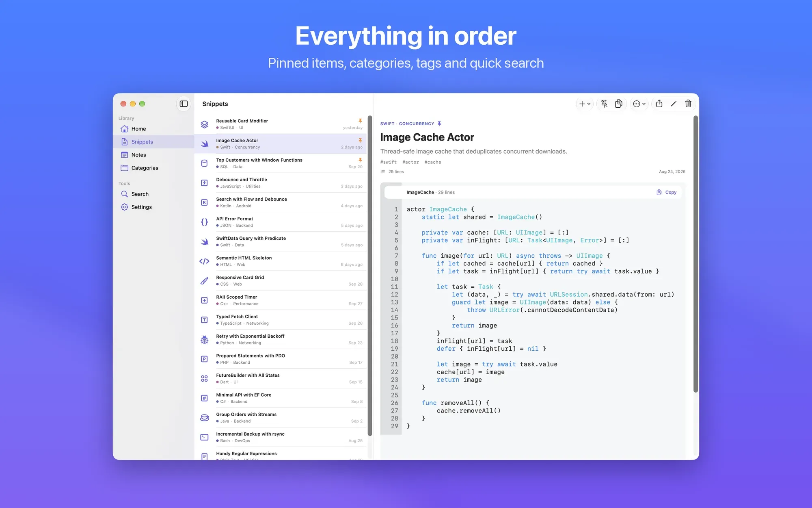Click the duplicate snippet toolbar icon
The height and width of the screenshot is (508, 812).
618,104
